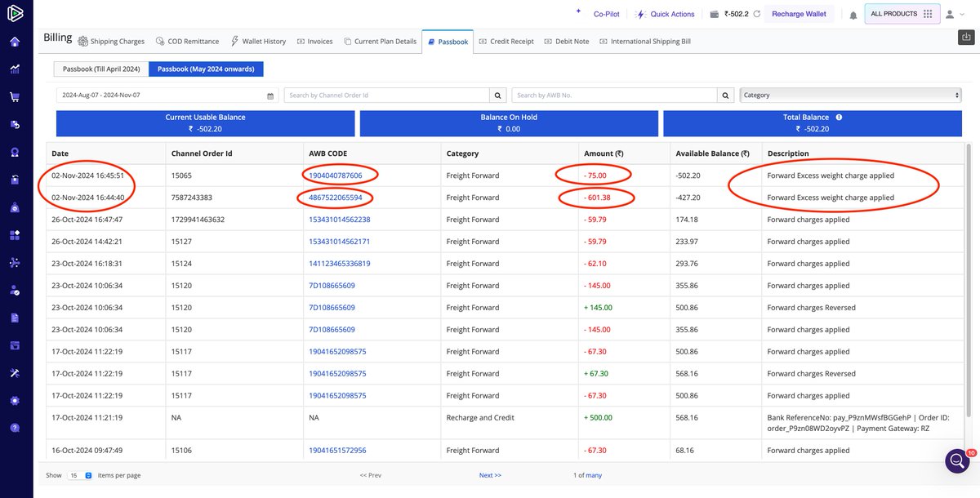Click the notifications bell icon
This screenshot has width=980, height=498.
(853, 15)
